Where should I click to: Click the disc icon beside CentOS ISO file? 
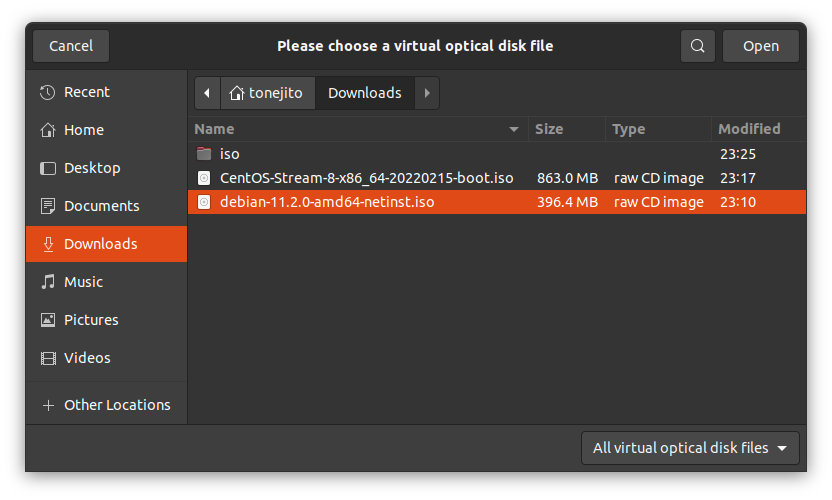[204, 178]
